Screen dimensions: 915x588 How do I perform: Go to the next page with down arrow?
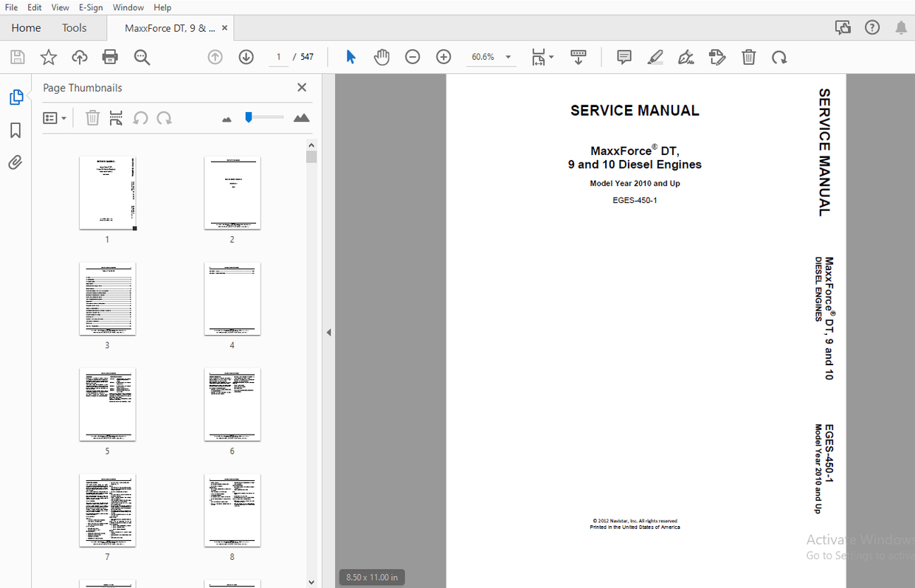point(246,57)
